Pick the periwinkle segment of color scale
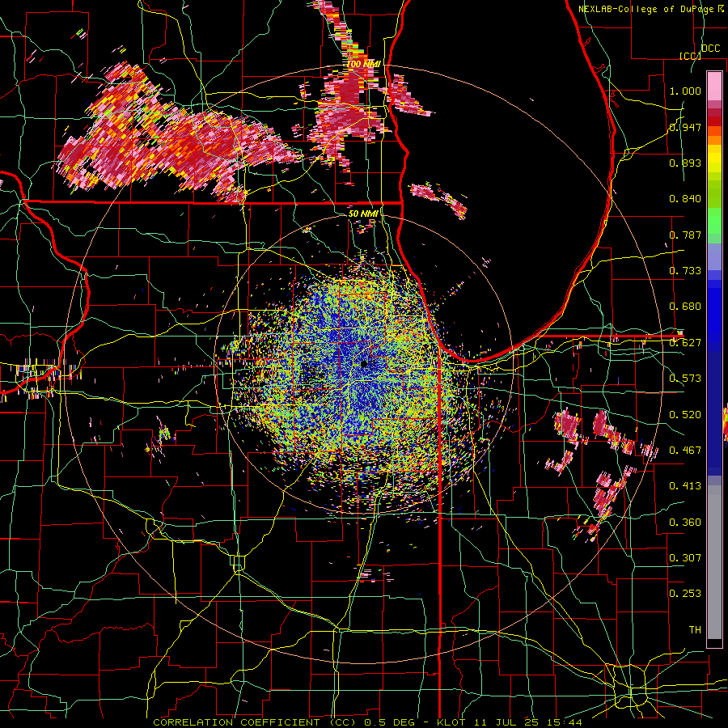This screenshot has width=728, height=728. 714,256
